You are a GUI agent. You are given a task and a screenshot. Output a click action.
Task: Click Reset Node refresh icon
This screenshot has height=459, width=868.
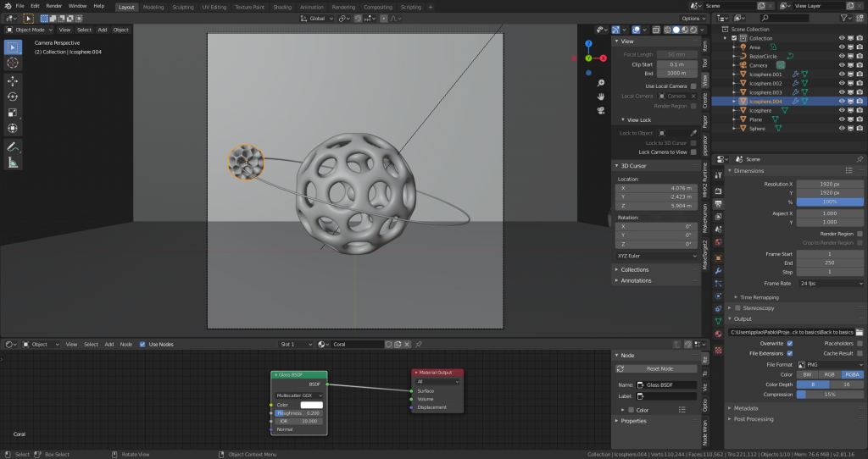click(620, 369)
